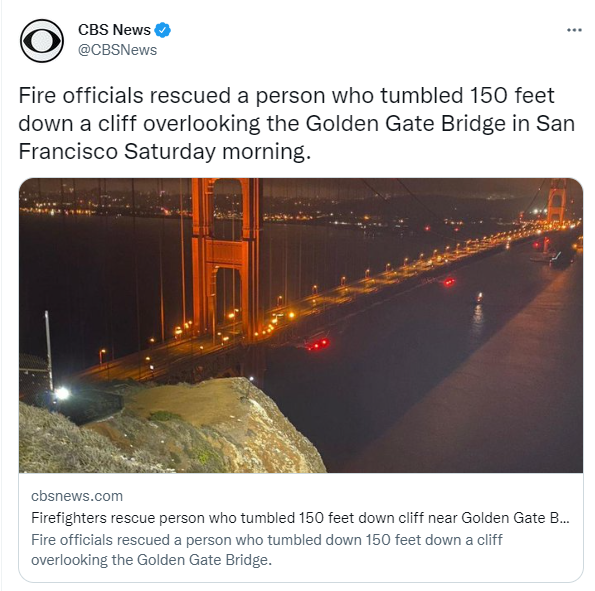Click the blue verified checkmark badge
Screen dimensions: 595x591
pos(163,30)
